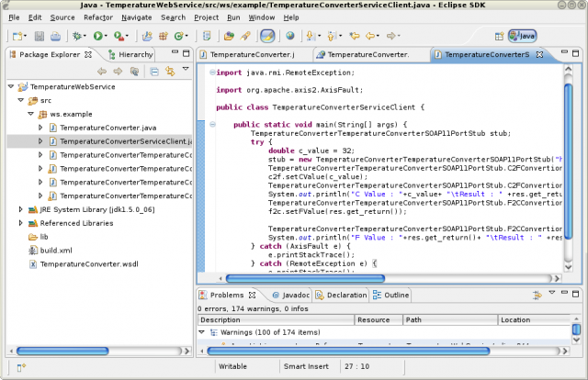Switch to the Javadoc tab

click(x=291, y=296)
